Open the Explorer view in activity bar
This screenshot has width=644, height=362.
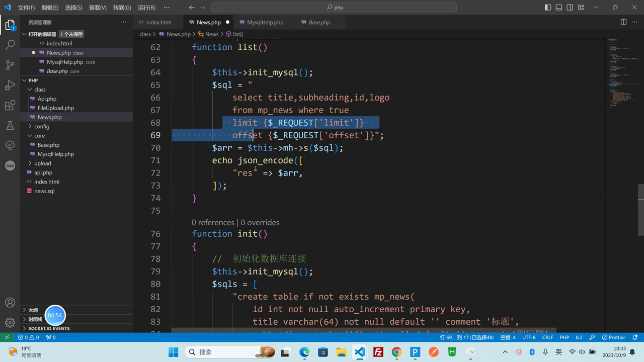[10, 25]
